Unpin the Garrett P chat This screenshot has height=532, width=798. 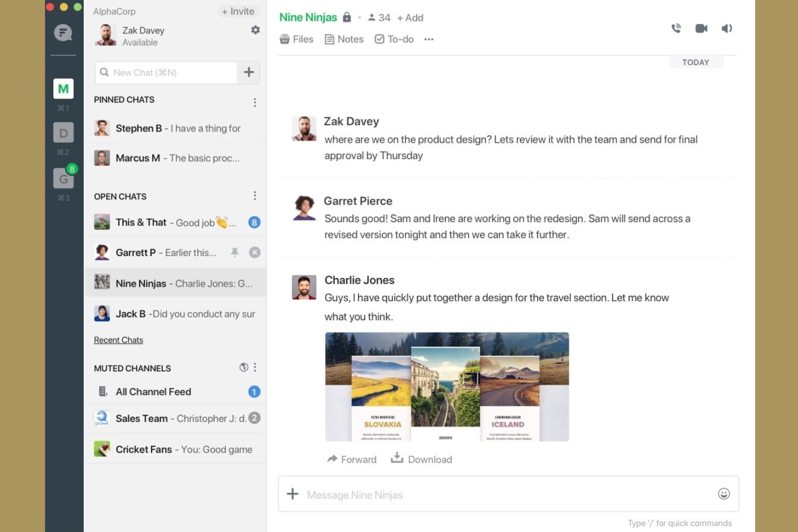(235, 252)
